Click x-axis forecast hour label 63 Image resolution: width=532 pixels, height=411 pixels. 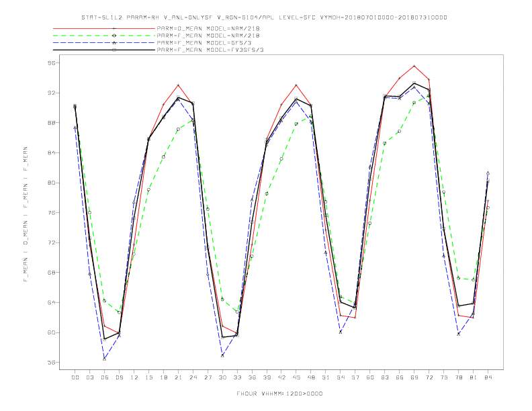tap(385, 377)
